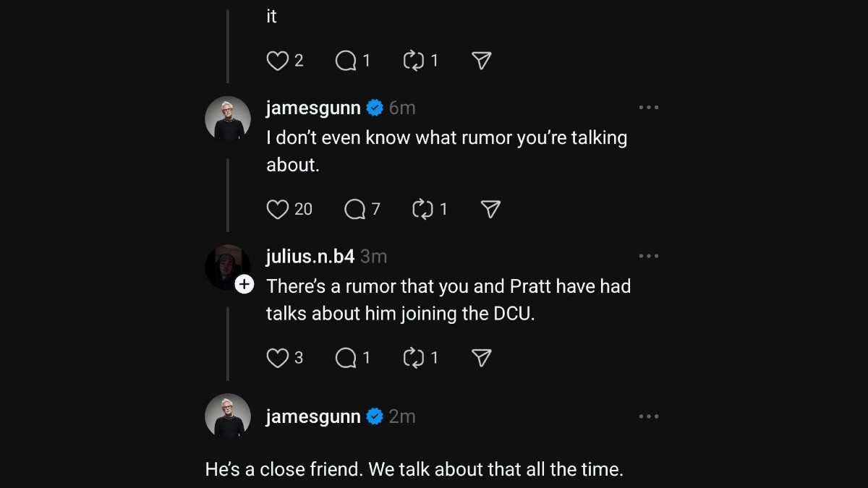Viewport: 868px width, 488px height.
Task: Like julius.n.b4's Pratt rumor post
Action: 278,358
